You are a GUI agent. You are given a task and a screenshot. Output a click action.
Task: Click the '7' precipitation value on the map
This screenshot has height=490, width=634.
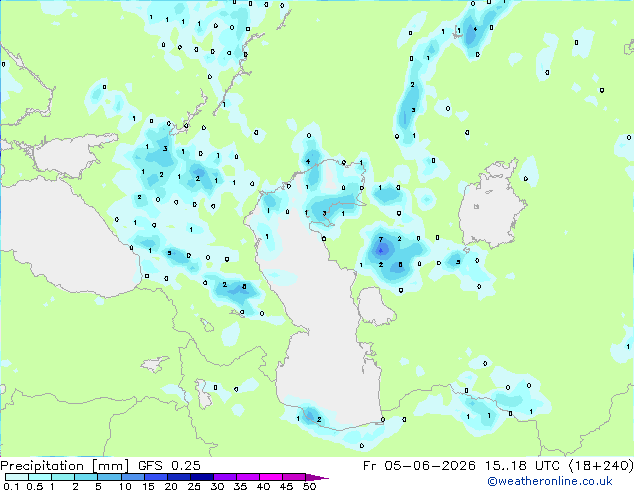pos(380,240)
